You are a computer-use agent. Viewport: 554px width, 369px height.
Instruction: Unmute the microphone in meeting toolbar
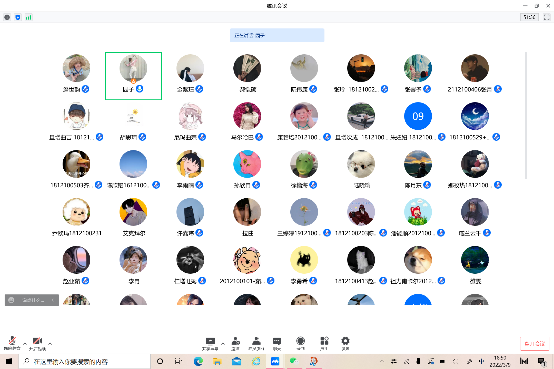click(x=12, y=342)
